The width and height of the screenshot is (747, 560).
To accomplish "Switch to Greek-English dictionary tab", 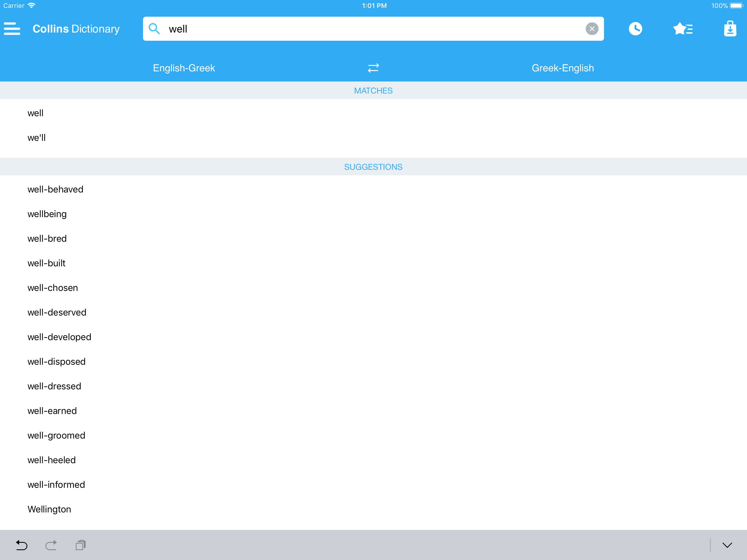I will point(563,68).
